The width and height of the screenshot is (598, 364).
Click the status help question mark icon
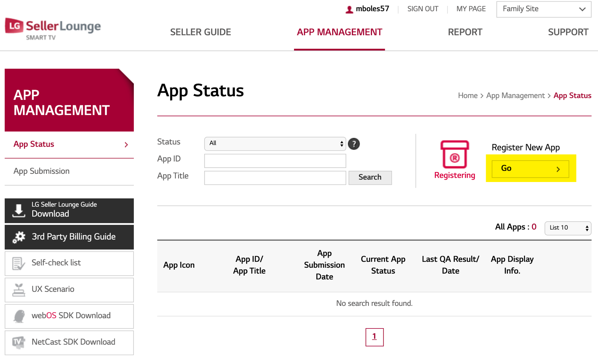(354, 144)
